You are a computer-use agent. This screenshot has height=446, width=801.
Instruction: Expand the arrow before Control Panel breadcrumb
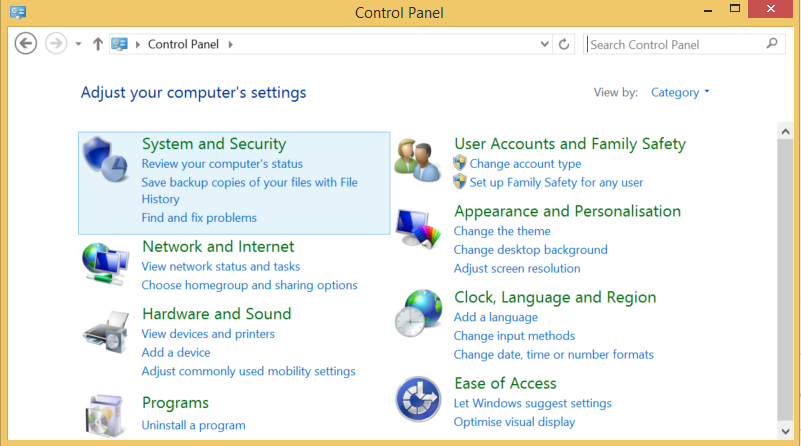pos(137,44)
